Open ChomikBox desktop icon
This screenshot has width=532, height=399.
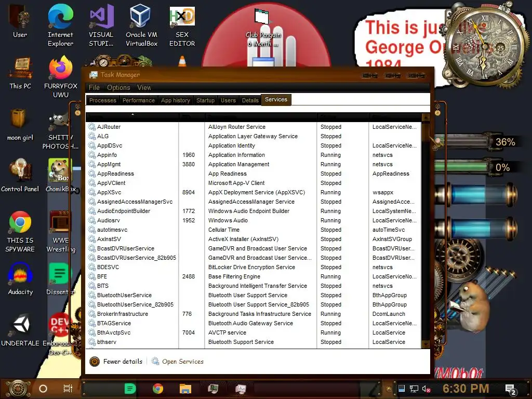(60, 176)
